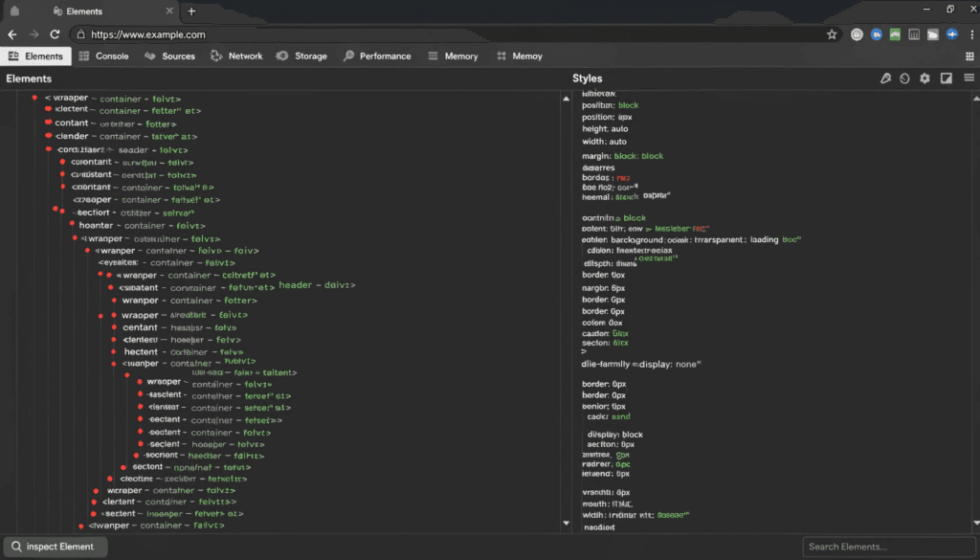
Task: Click the grid icon beside the devtools tabs
Action: (969, 56)
